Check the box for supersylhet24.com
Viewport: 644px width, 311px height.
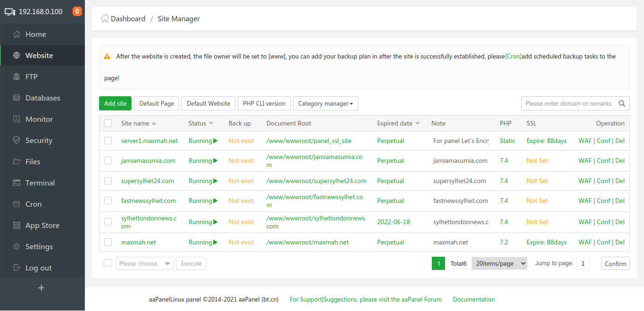[x=108, y=181]
